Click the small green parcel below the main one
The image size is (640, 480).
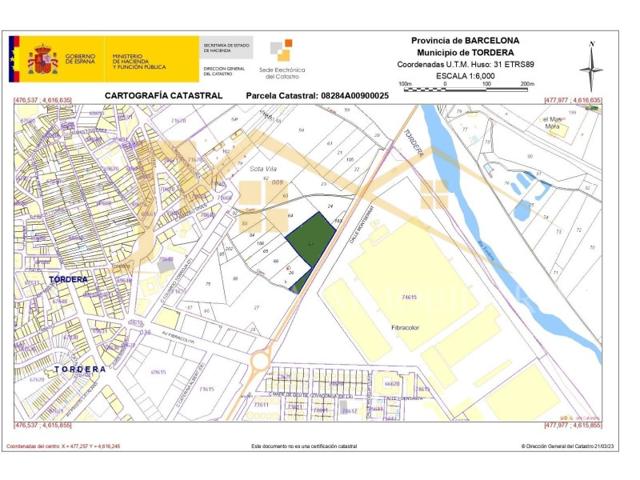(300, 283)
